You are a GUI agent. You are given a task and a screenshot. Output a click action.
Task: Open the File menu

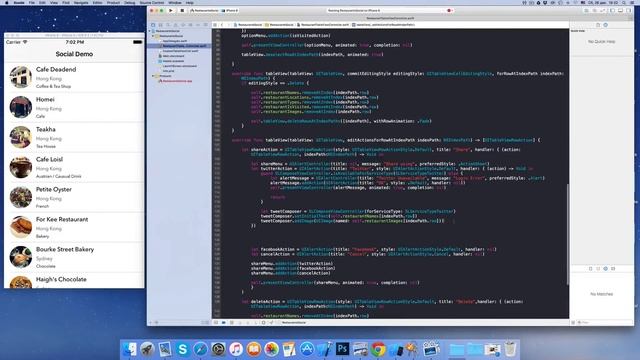[31, 2]
